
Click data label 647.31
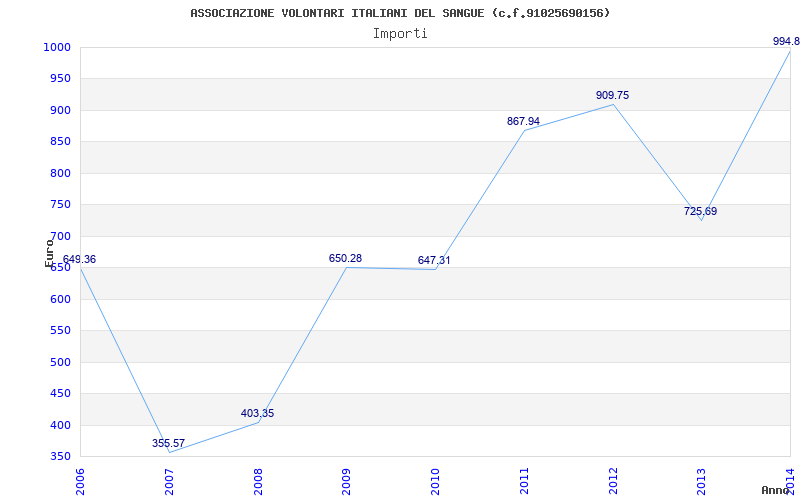coord(434,260)
